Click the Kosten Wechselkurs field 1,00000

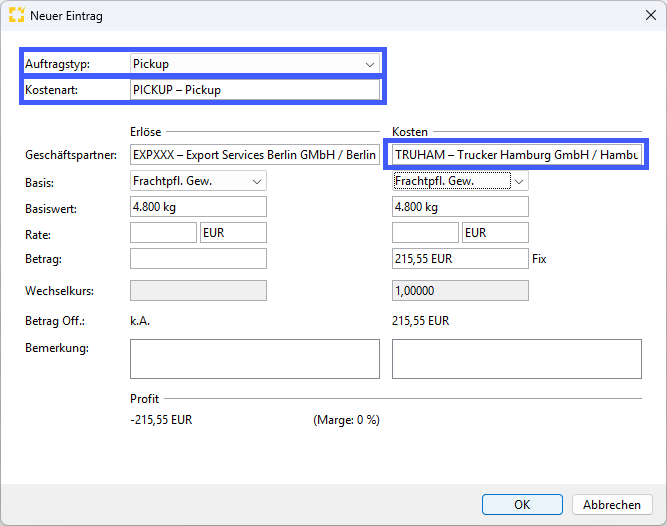pos(460,290)
